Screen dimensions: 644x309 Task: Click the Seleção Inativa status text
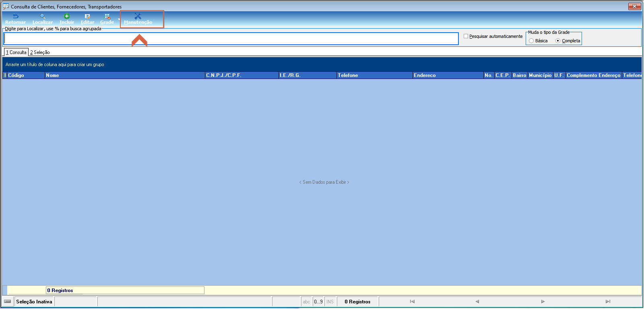34,302
